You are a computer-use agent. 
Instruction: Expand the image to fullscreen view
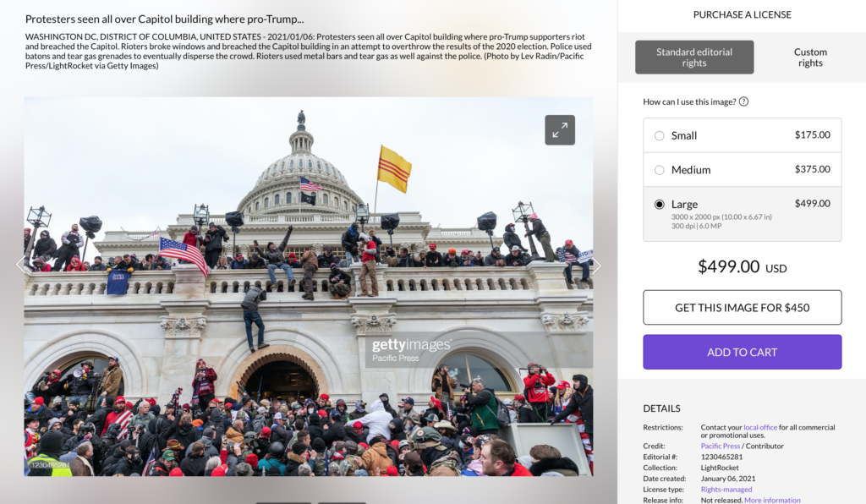click(x=560, y=130)
